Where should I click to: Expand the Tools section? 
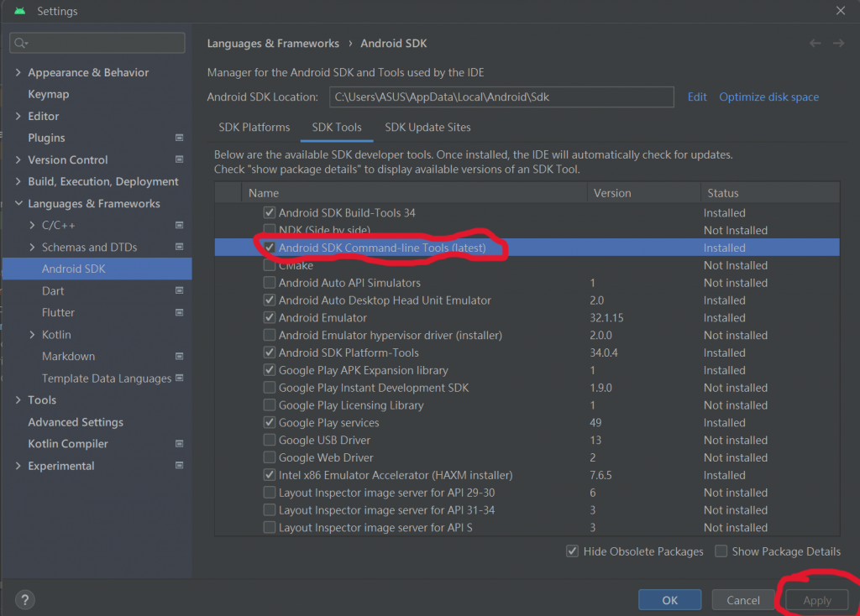pyautogui.click(x=18, y=400)
